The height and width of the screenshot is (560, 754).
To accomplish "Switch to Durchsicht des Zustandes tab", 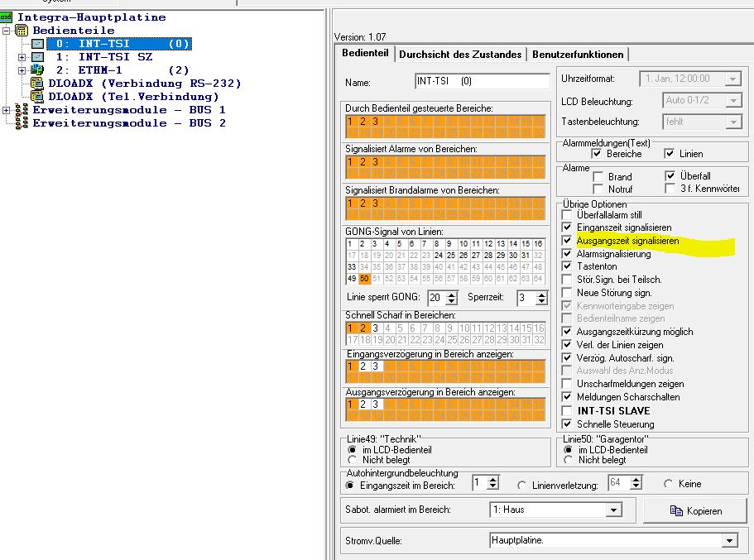I will 460,54.
